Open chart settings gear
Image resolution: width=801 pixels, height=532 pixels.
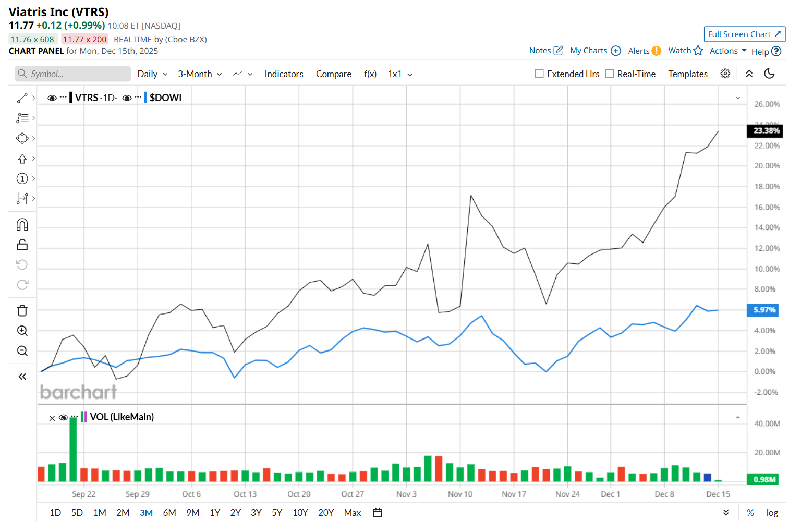pyautogui.click(x=725, y=74)
